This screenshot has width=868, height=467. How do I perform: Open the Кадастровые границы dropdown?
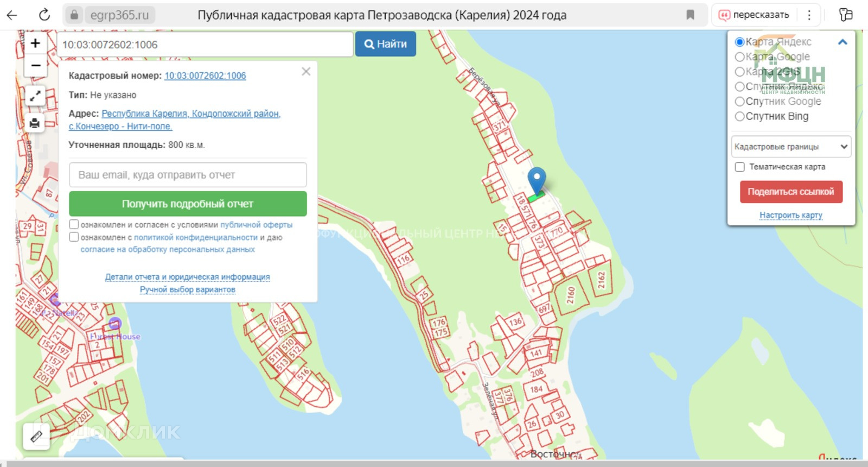pyautogui.click(x=790, y=147)
